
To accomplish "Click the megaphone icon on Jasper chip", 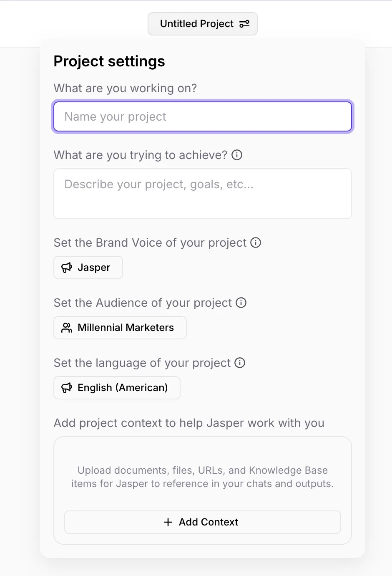I will point(67,268).
